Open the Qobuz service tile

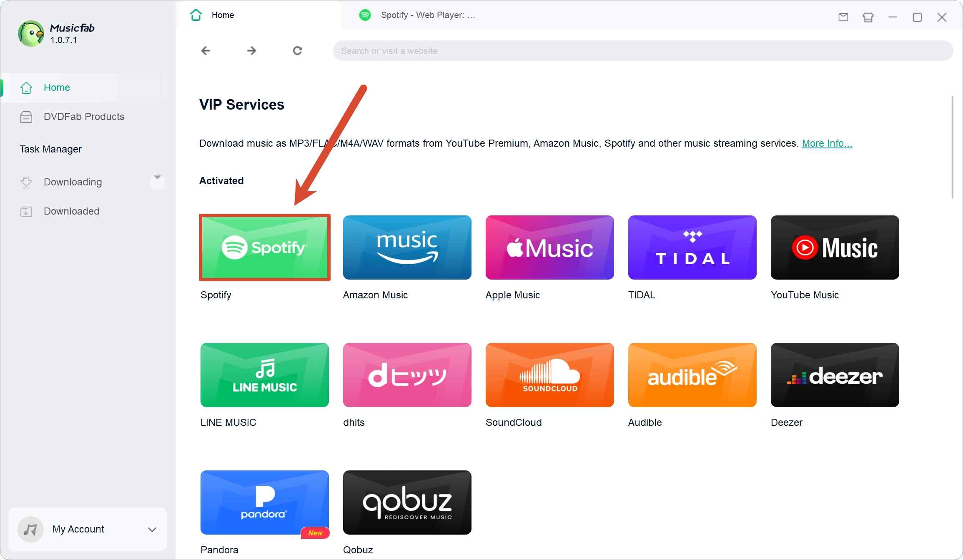click(x=407, y=502)
